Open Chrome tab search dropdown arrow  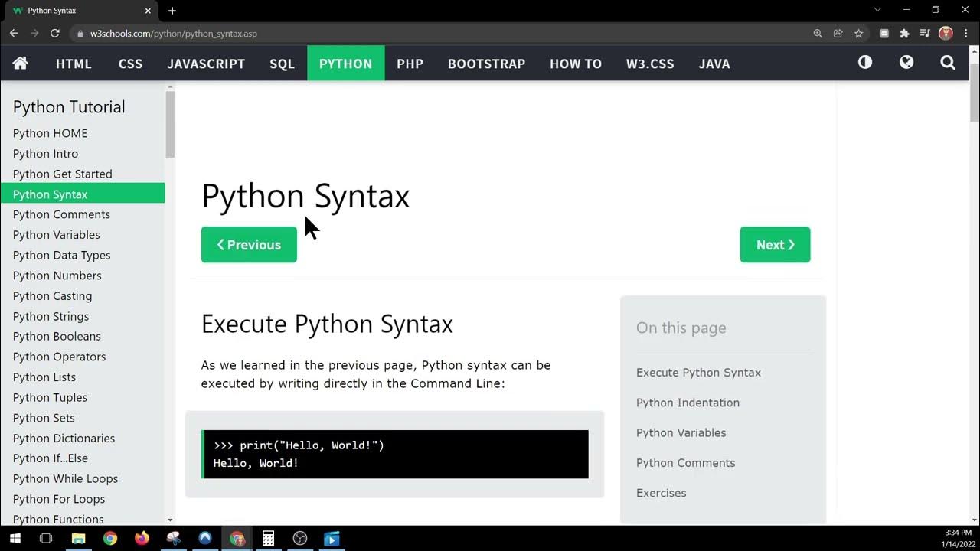point(877,10)
